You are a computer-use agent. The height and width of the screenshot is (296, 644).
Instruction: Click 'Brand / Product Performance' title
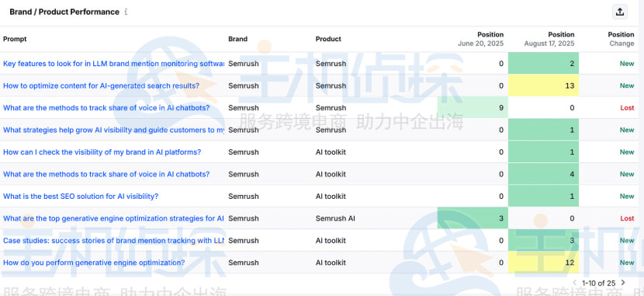coord(64,12)
